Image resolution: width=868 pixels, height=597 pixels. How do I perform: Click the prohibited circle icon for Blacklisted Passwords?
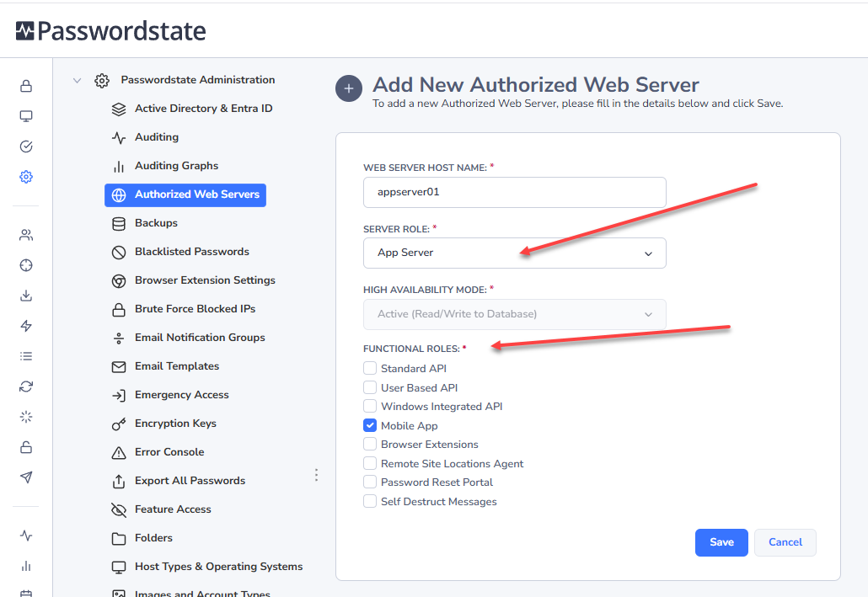click(119, 253)
